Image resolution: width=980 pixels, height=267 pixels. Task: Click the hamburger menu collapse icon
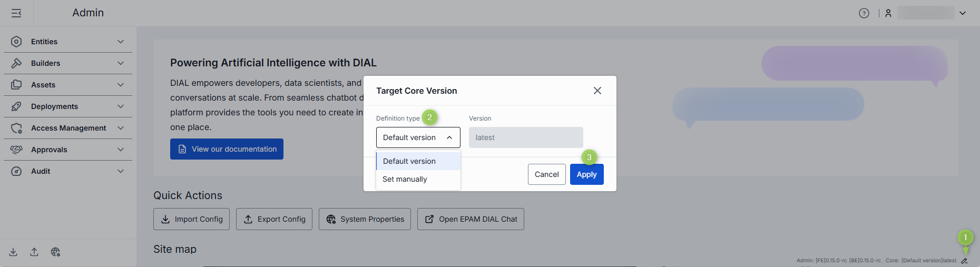tap(16, 13)
